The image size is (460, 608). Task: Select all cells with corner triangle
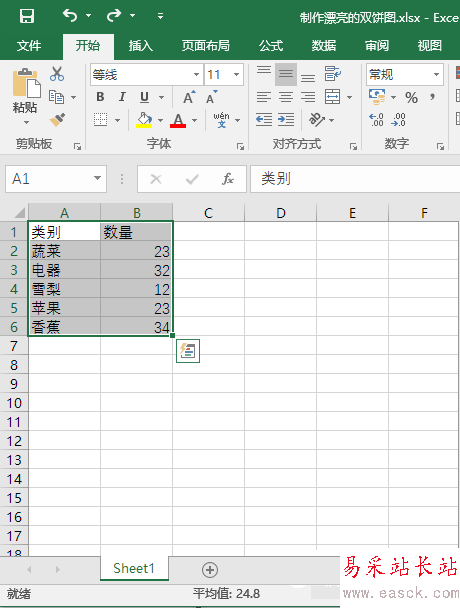(19, 212)
